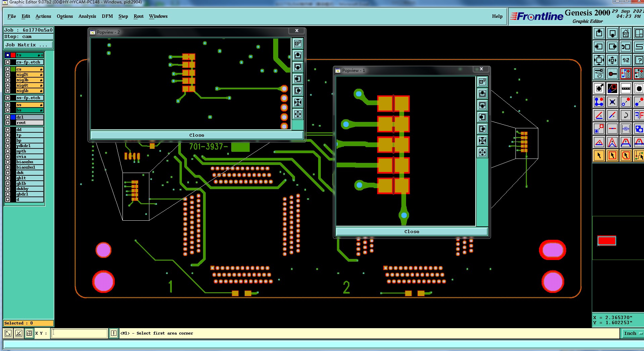Click the 1:2 scale zoom icon
The image size is (644, 351).
coord(626,60)
